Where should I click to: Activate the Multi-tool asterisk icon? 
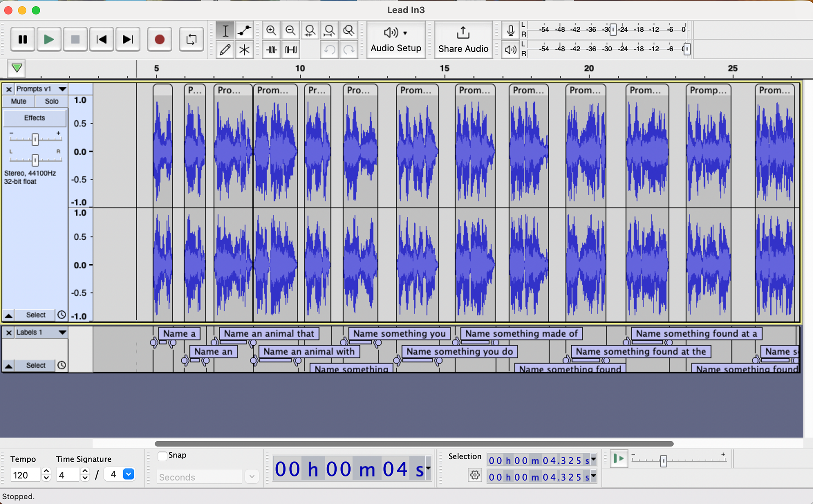pos(244,50)
